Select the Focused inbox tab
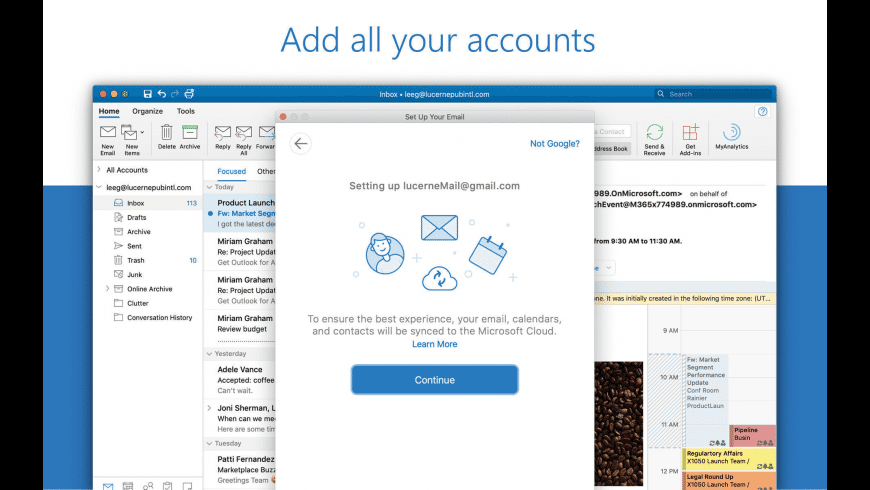Viewport: 870px width, 490px height. (231, 171)
